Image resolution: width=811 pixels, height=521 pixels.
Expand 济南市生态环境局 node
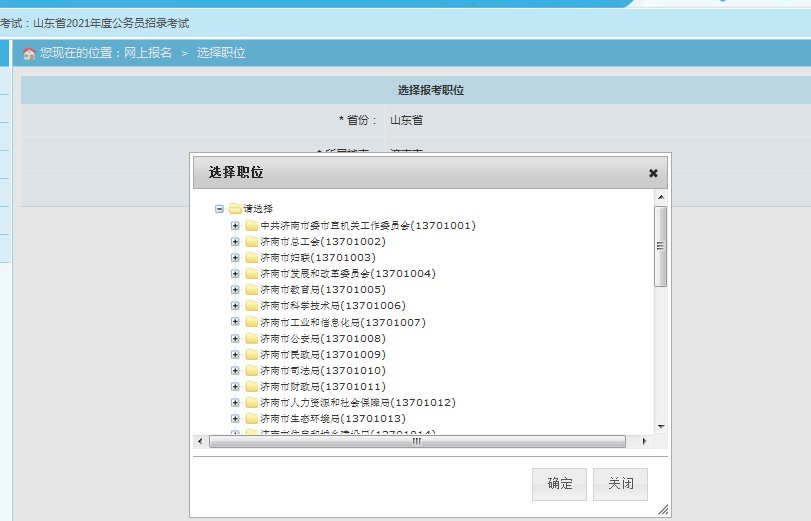[x=235, y=419]
